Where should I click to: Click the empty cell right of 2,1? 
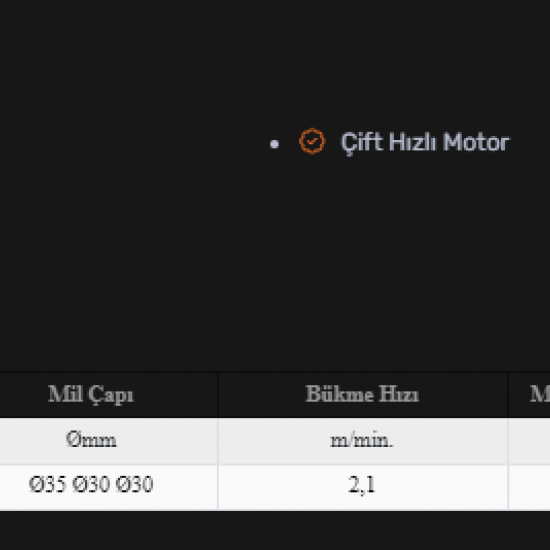point(529,487)
